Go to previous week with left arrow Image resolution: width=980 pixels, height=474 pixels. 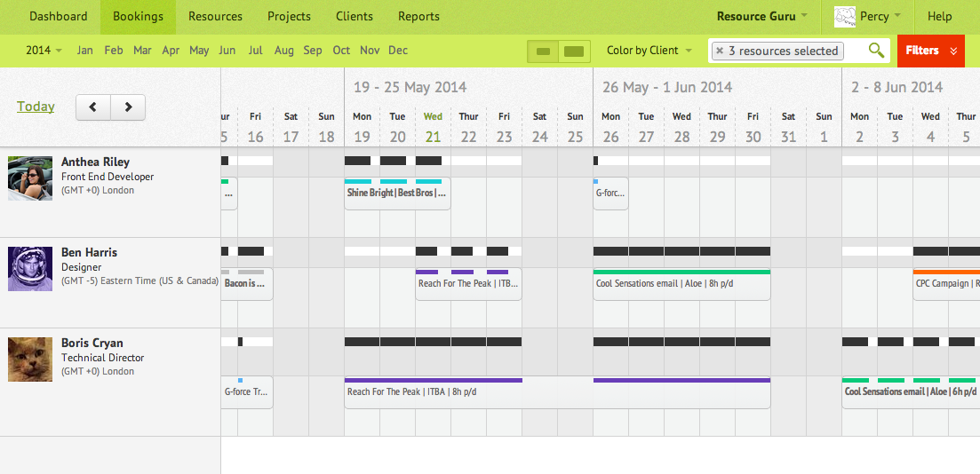point(93,107)
